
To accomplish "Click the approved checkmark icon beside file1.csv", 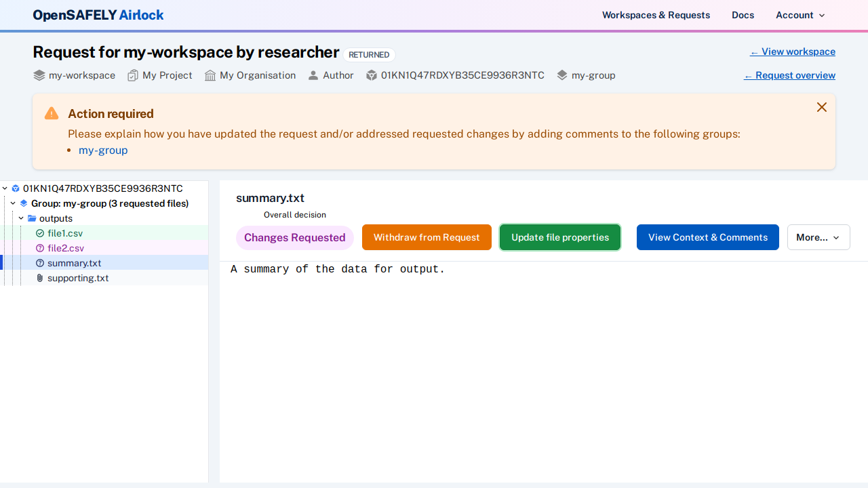I will tap(40, 233).
